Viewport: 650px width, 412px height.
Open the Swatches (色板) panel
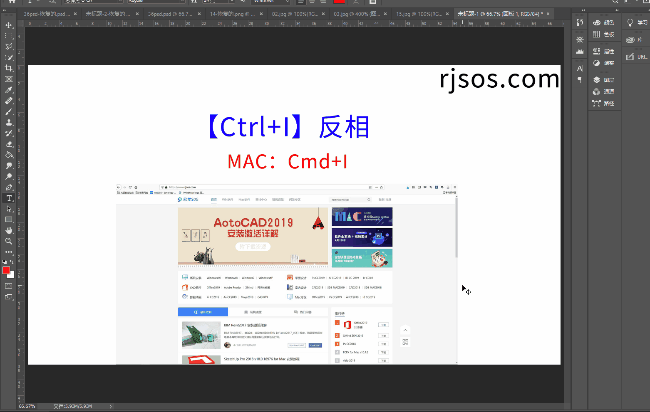pyautogui.click(x=604, y=34)
